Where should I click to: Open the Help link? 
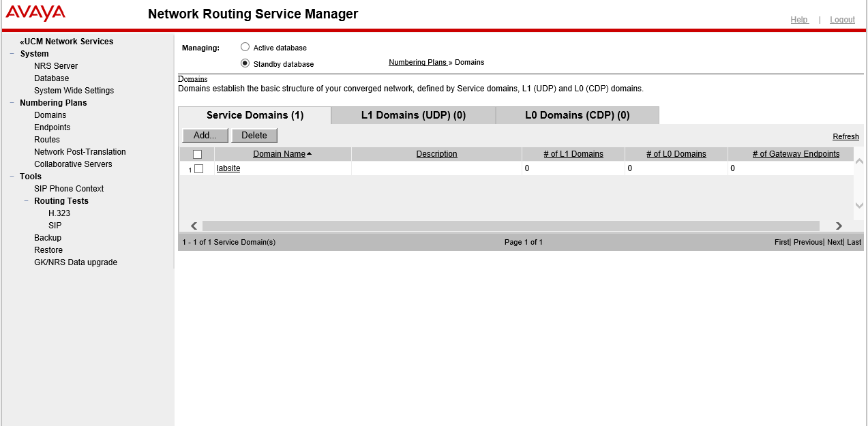click(799, 20)
